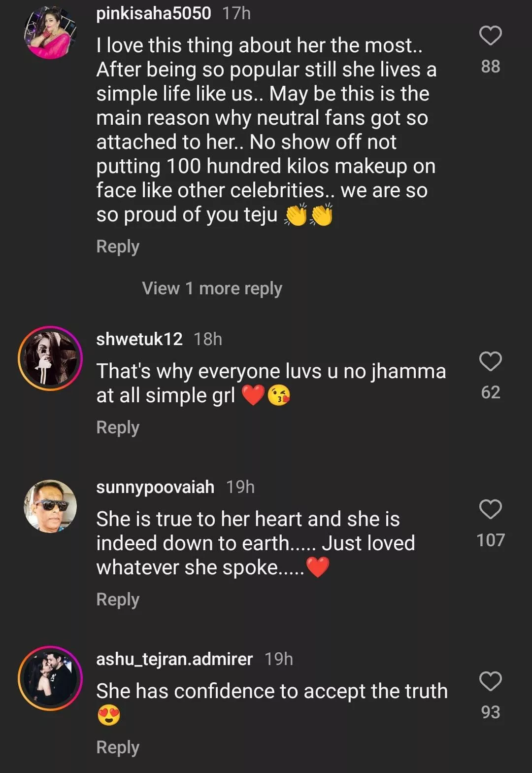
Task: Like shwetuk12's comment with the heart
Action: point(490,361)
